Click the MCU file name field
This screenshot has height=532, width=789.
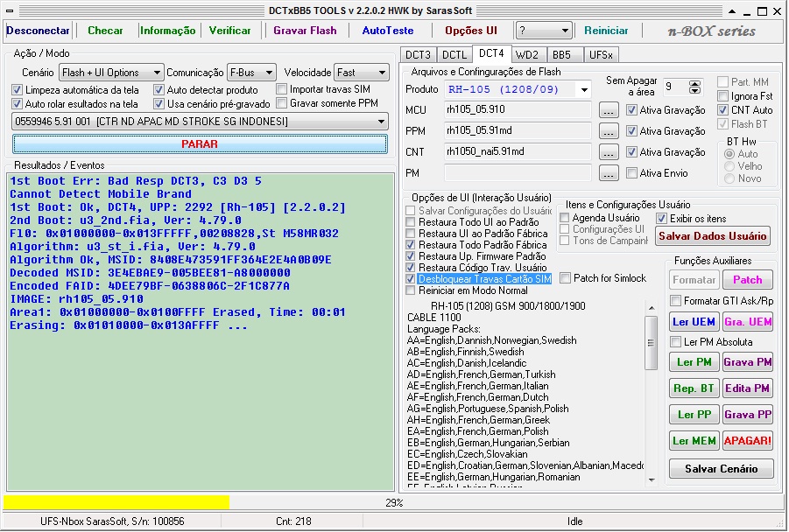click(x=518, y=109)
